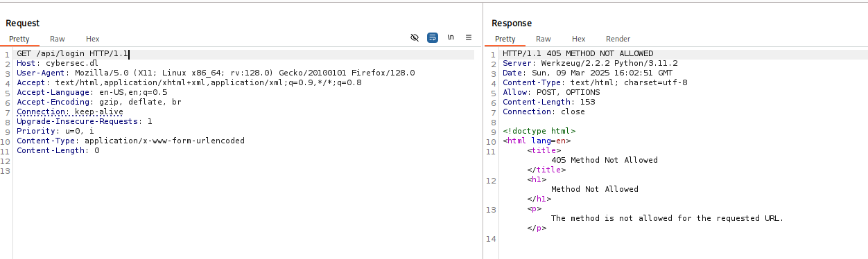This screenshot has height=259, width=868.
Task: Click the User-Agent header line
Action: (x=216, y=73)
